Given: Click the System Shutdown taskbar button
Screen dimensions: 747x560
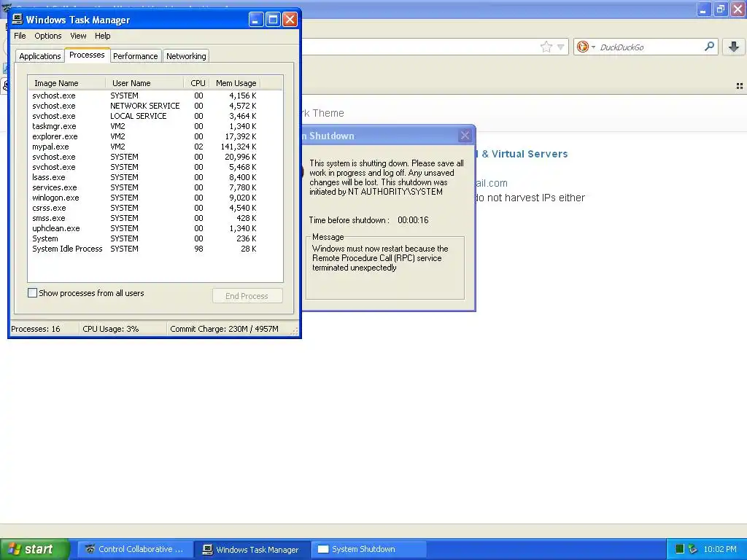Looking at the screenshot, I should tap(368, 549).
